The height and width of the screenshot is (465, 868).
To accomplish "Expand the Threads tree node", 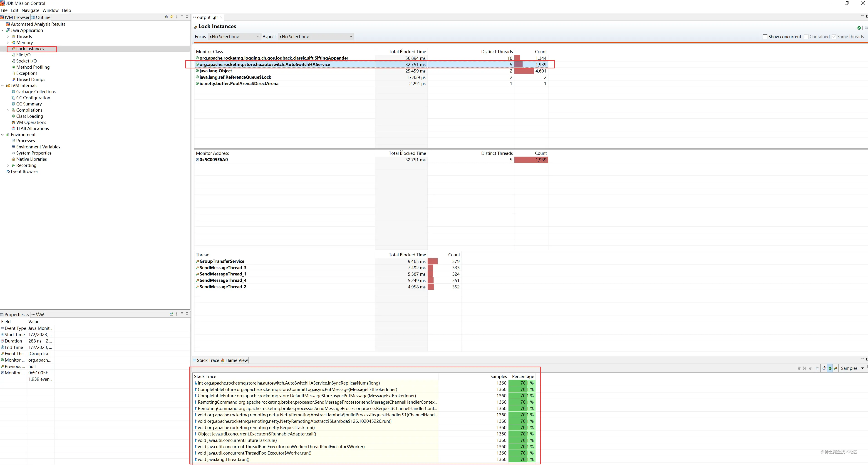I will click(x=8, y=36).
